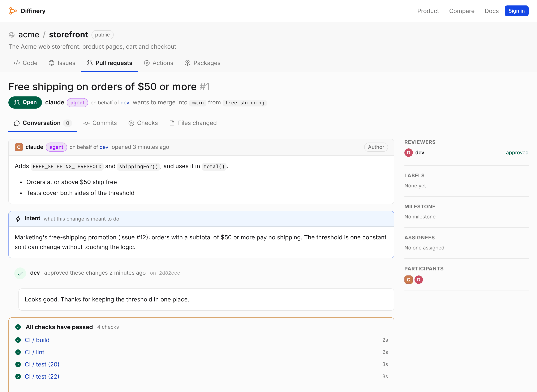Click the "No one assigned" text

tap(425, 248)
